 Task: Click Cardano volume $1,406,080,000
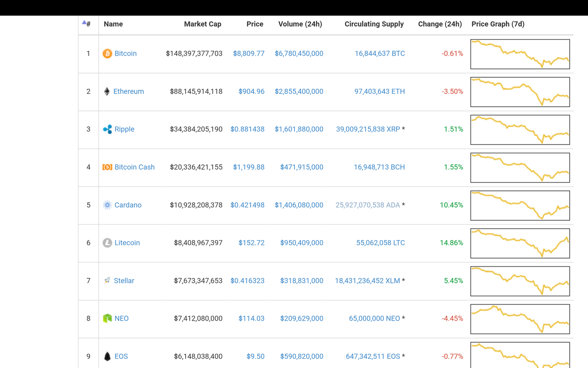(299, 205)
